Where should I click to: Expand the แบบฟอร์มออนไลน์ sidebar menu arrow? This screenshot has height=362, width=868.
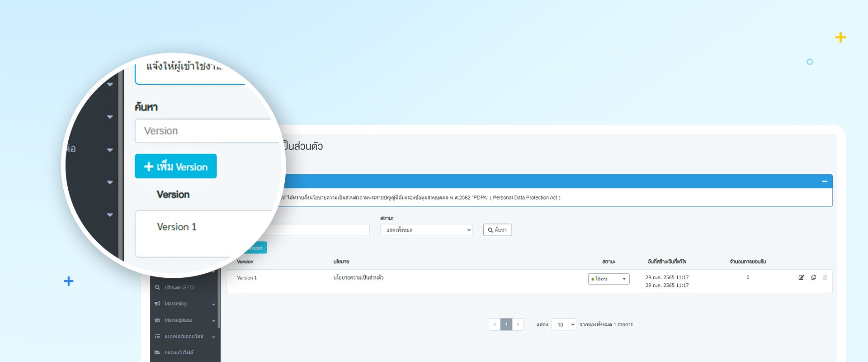[x=213, y=337]
